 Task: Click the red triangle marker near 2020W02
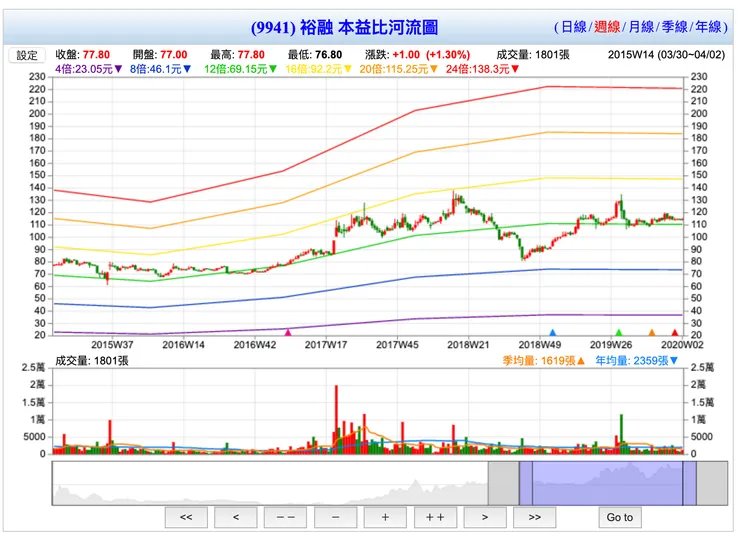pos(674,333)
